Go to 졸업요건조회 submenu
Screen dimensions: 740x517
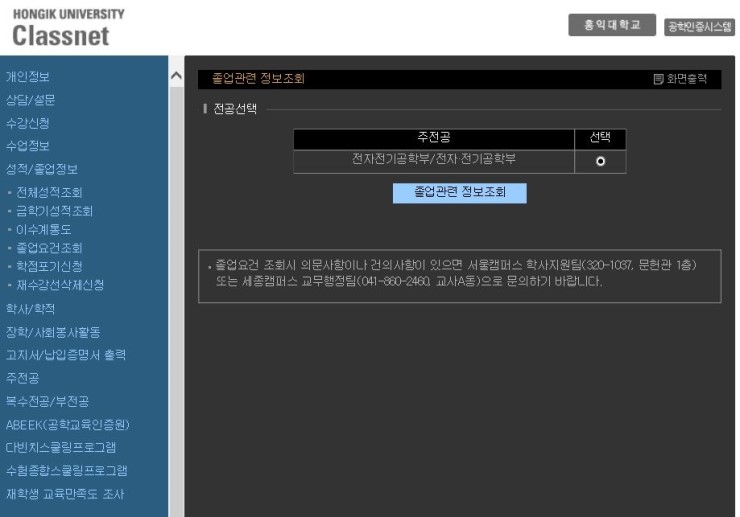(x=49, y=248)
